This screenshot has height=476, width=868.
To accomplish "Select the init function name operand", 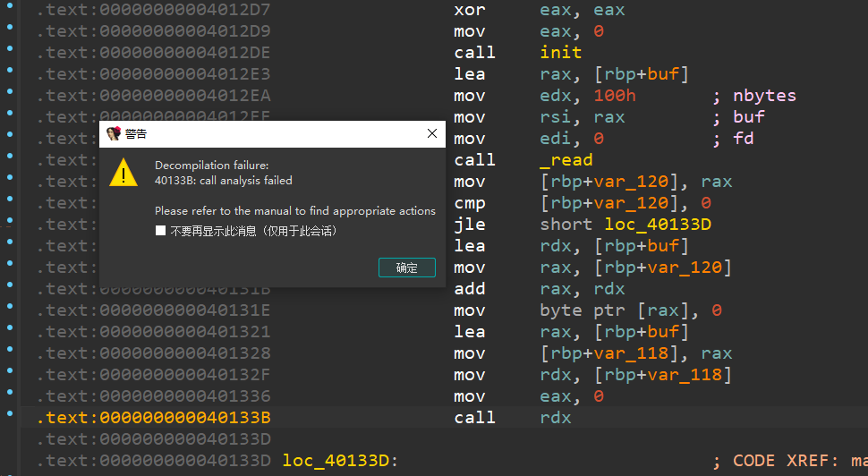I will [560, 53].
